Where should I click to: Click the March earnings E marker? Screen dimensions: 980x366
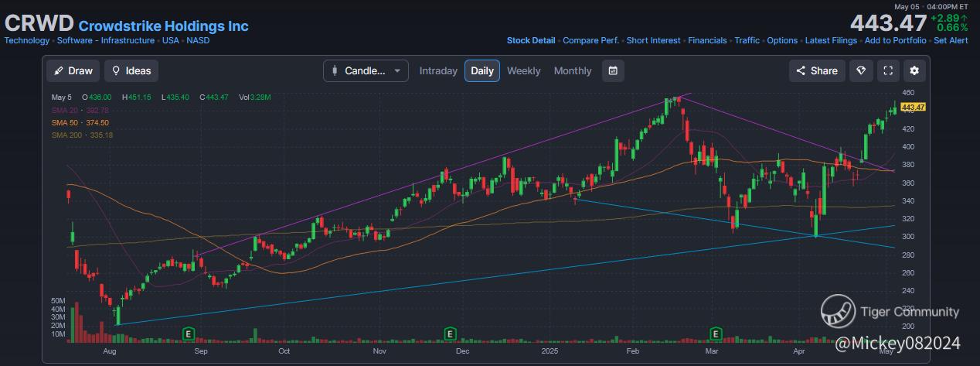(716, 333)
